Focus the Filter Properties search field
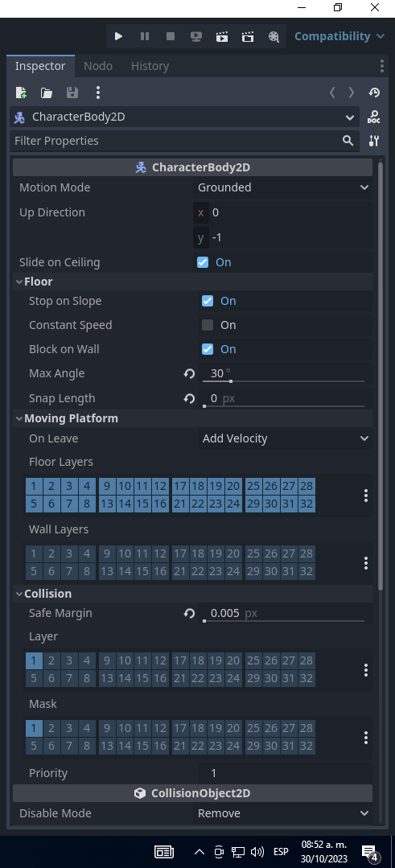Viewport: 395px width, 868px height. pyautogui.click(x=184, y=141)
